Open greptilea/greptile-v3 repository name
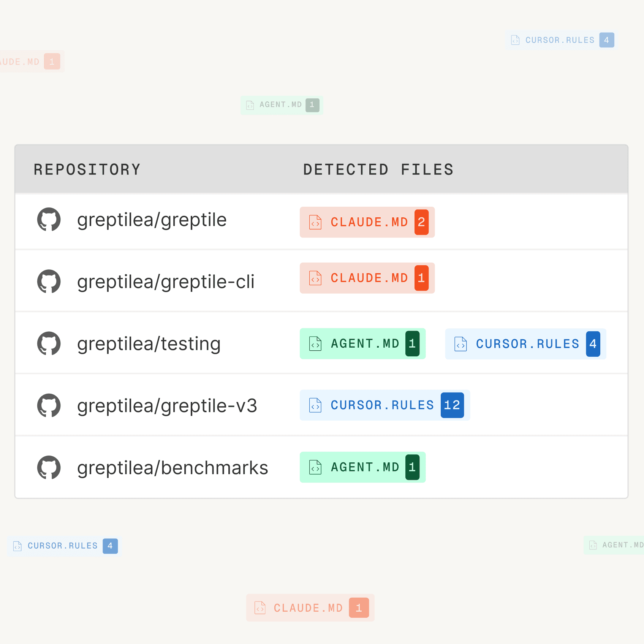 (167, 406)
